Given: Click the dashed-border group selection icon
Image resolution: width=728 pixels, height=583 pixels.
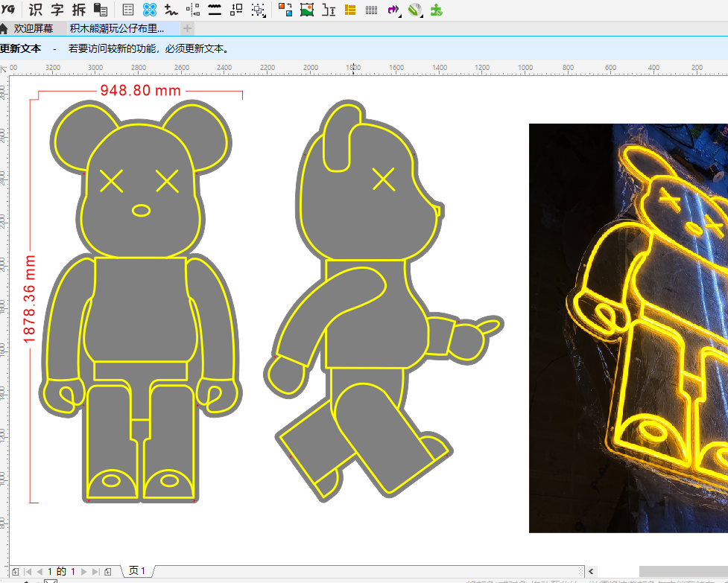Looking at the screenshot, I should [x=258, y=10].
